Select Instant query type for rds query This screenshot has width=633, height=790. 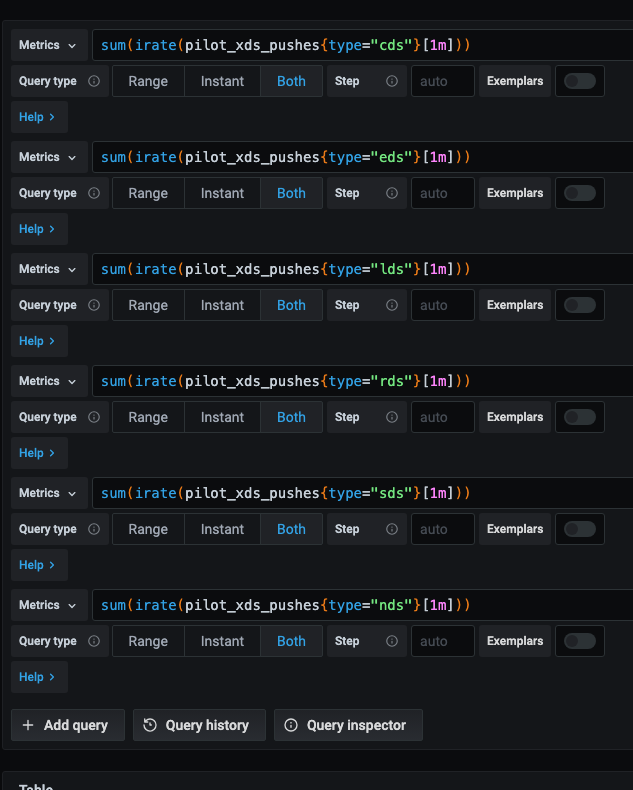[x=222, y=417]
